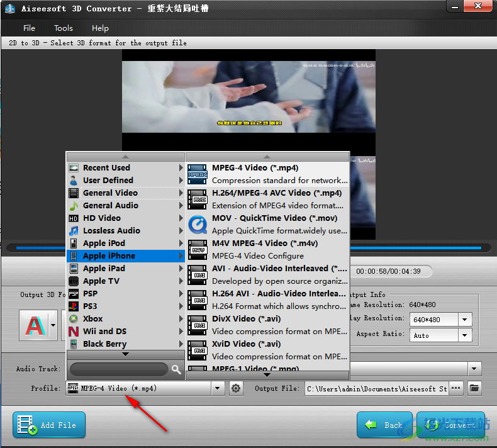The image size is (497, 448).
Task: Select H.264/MPEG-4 AVC Video (*.mp4)
Action: (268, 199)
